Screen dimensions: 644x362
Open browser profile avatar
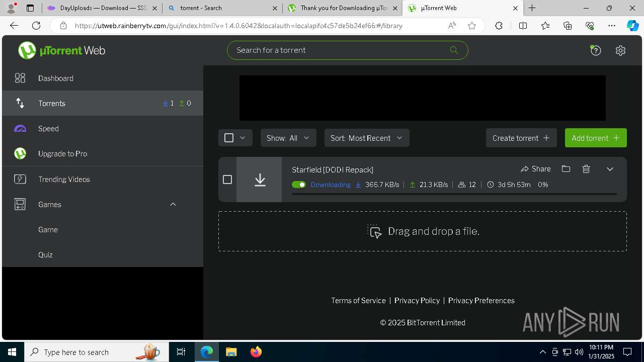(11, 8)
